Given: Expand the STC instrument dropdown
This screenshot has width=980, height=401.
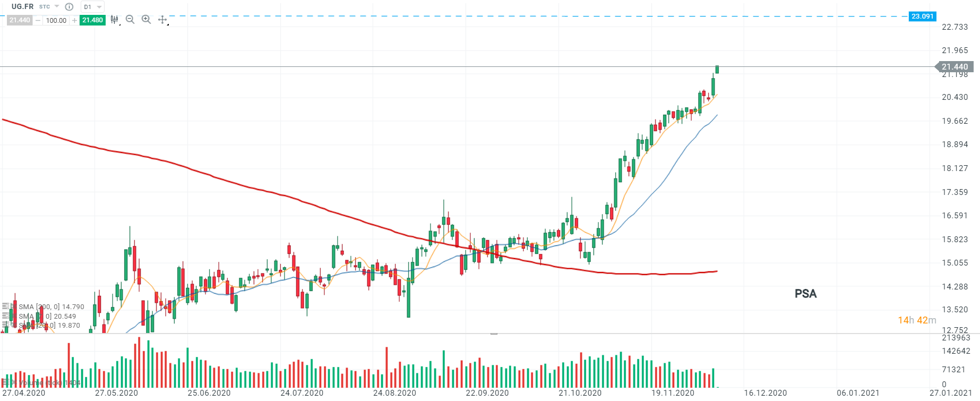Looking at the screenshot, I should pos(57,6).
